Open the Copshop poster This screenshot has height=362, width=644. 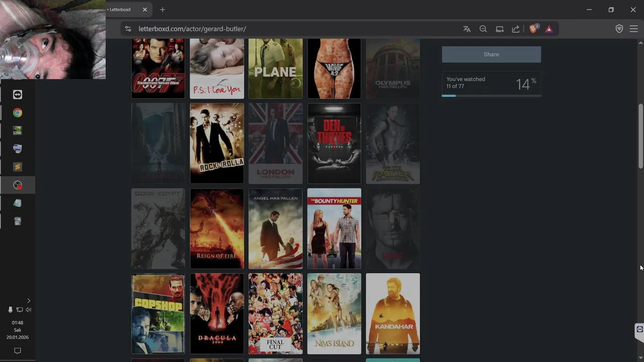[x=158, y=314]
